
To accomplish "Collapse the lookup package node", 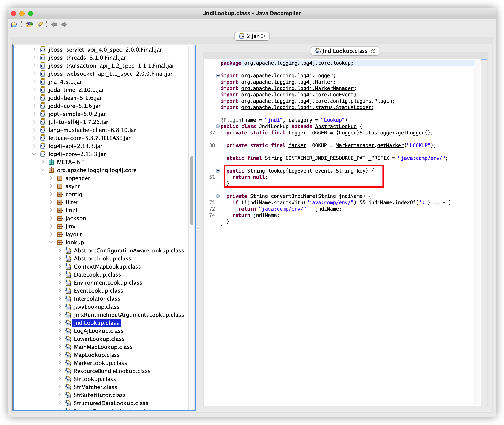I will click(51, 242).
